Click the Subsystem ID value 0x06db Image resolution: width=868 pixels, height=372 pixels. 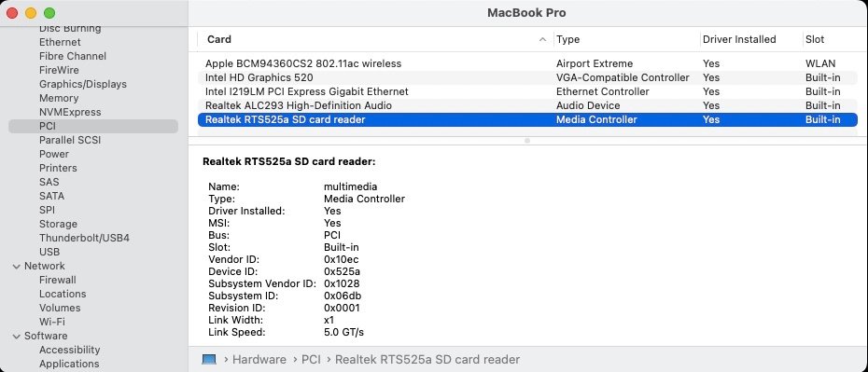click(343, 296)
